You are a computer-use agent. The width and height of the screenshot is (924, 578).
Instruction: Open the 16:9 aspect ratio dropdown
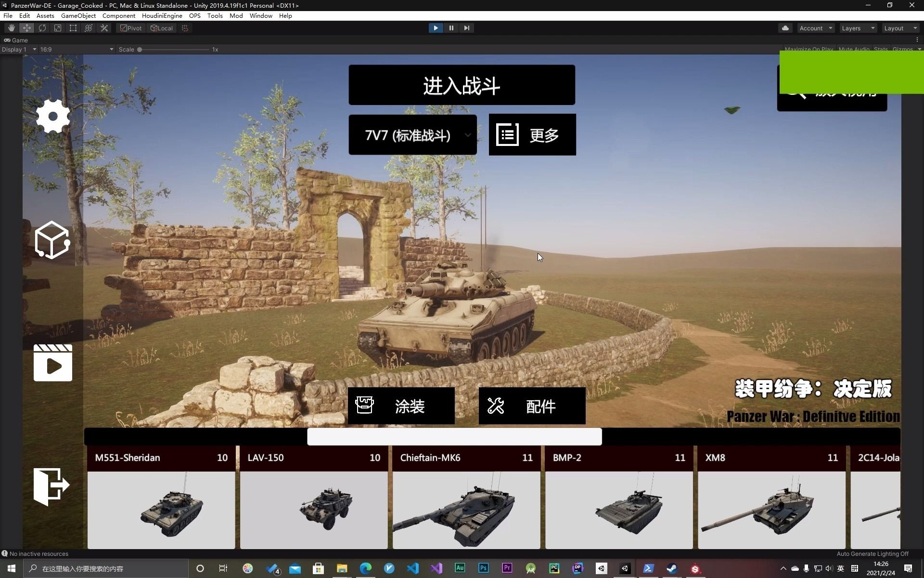(x=77, y=49)
